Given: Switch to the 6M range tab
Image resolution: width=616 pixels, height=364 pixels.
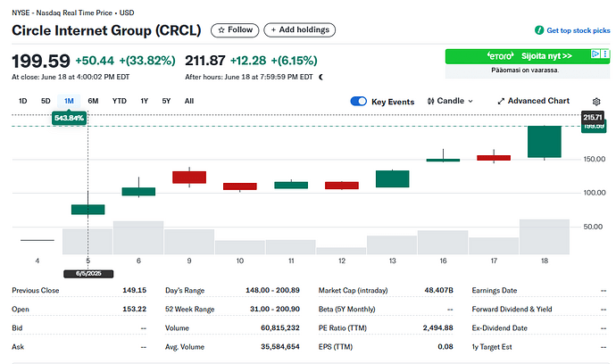Looking at the screenshot, I should (x=93, y=101).
